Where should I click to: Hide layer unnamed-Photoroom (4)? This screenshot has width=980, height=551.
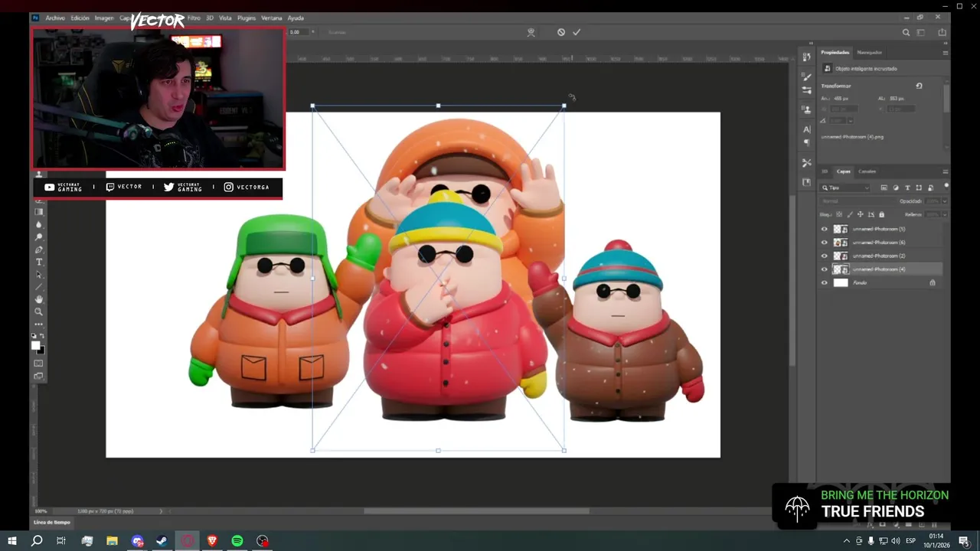[x=825, y=269]
